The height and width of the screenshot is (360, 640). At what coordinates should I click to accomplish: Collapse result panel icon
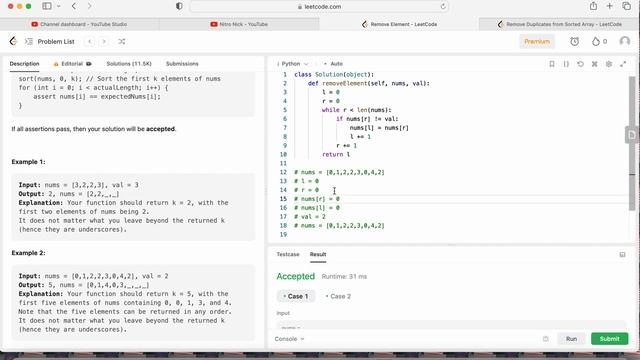622,254
